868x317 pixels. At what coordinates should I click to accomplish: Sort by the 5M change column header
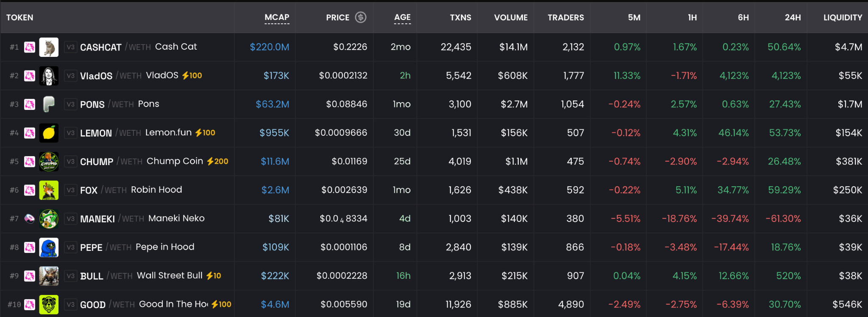(x=634, y=17)
